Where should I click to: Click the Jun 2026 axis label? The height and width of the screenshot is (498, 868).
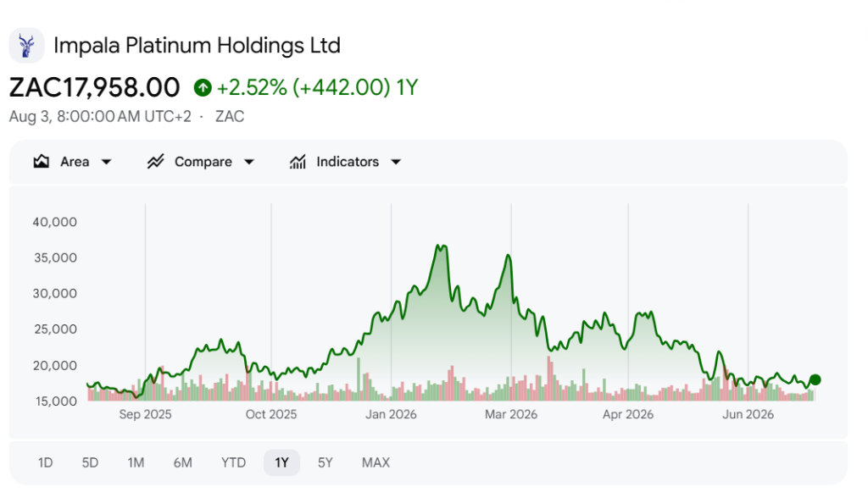pyautogui.click(x=748, y=414)
